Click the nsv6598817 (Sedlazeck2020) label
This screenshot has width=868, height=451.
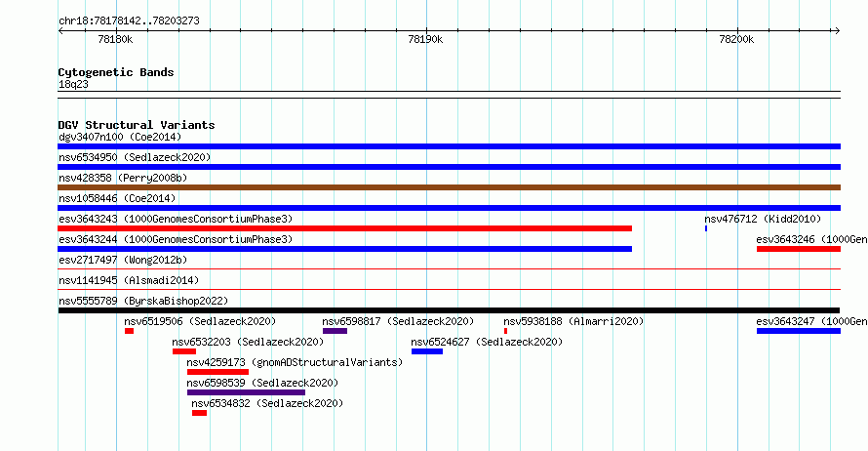point(398,321)
